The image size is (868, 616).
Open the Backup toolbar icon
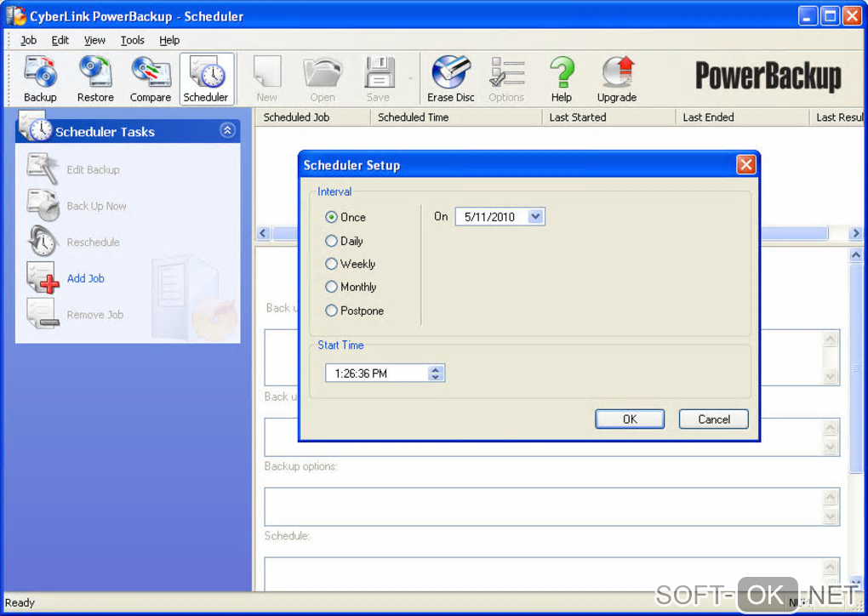[x=40, y=78]
